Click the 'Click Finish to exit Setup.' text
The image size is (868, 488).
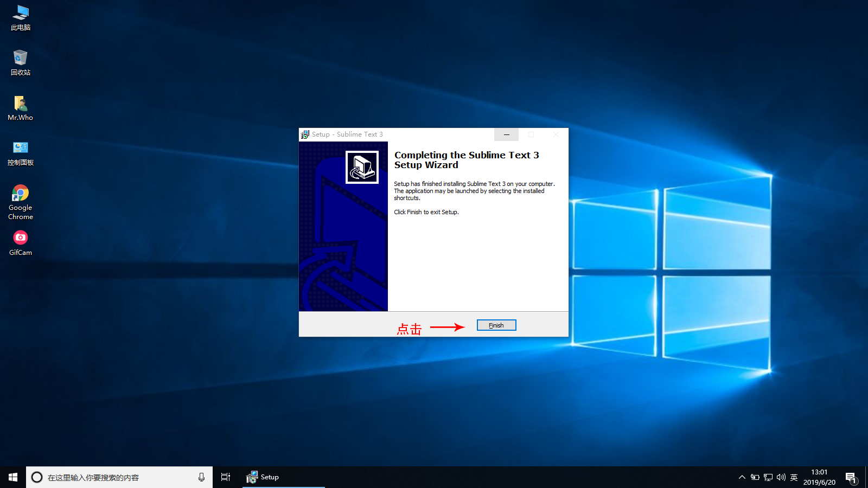pyautogui.click(x=426, y=212)
